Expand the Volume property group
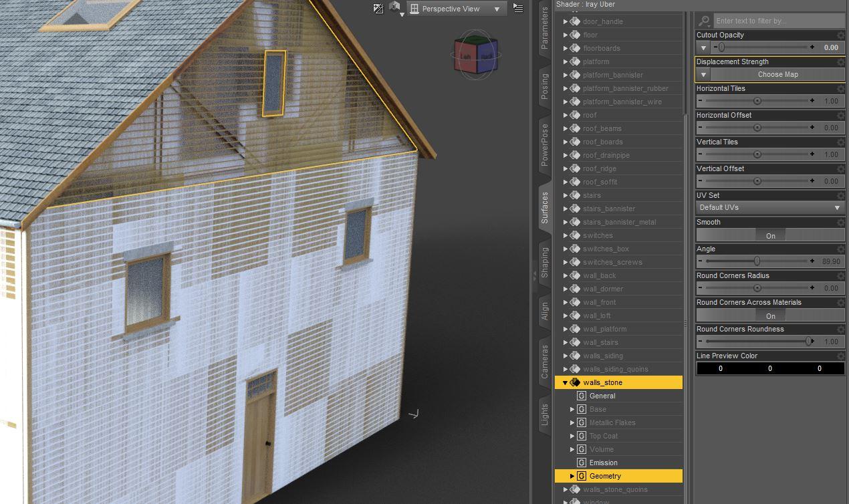849x504 pixels. pos(572,449)
